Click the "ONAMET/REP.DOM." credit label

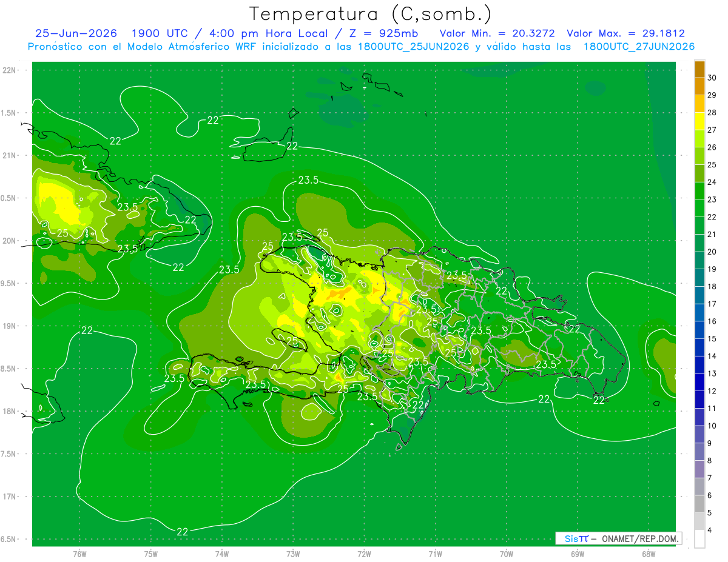641,538
